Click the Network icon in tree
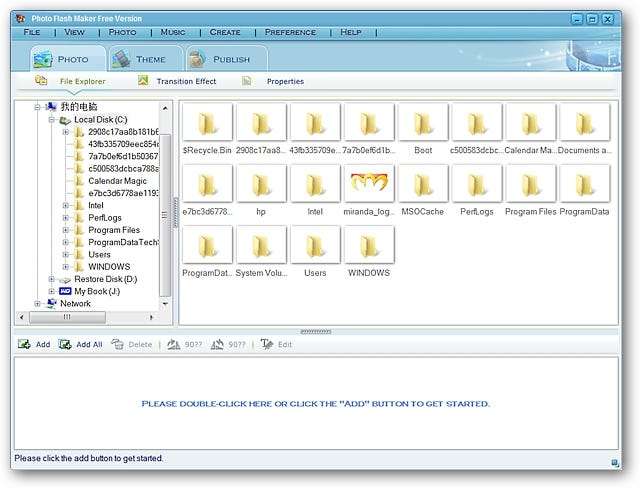Screen dimensions: 640x488 click(x=51, y=303)
